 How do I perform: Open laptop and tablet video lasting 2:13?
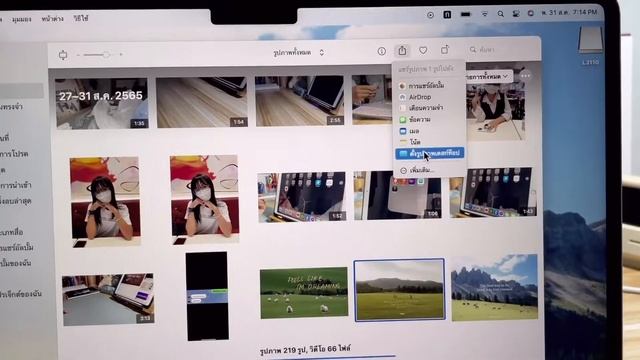coord(108,300)
